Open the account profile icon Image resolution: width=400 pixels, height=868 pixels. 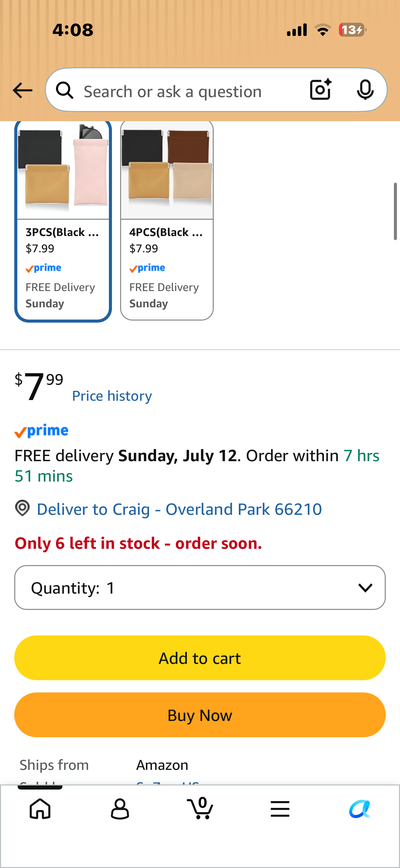click(x=120, y=809)
